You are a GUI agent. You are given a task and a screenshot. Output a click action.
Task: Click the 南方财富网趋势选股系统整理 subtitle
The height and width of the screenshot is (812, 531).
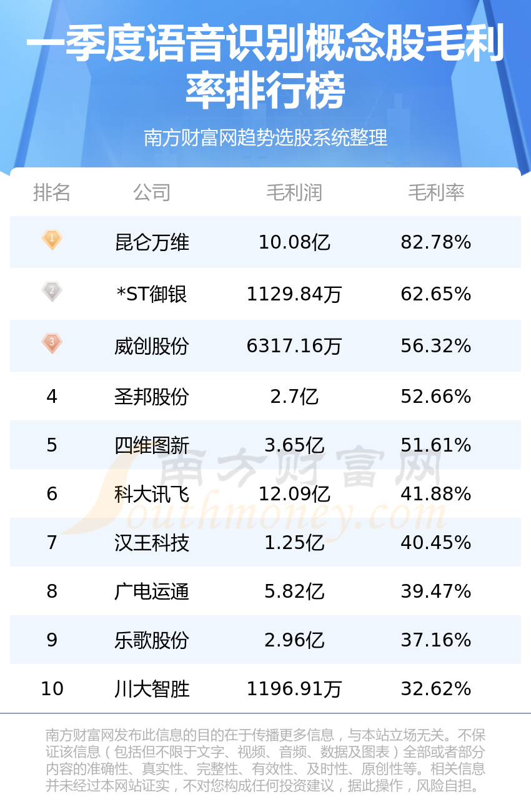265,137
